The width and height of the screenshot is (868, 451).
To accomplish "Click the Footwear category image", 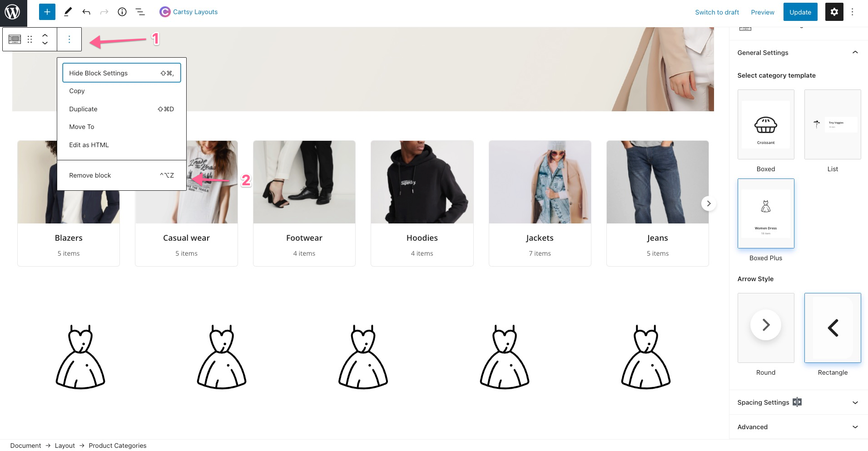I will [304, 182].
